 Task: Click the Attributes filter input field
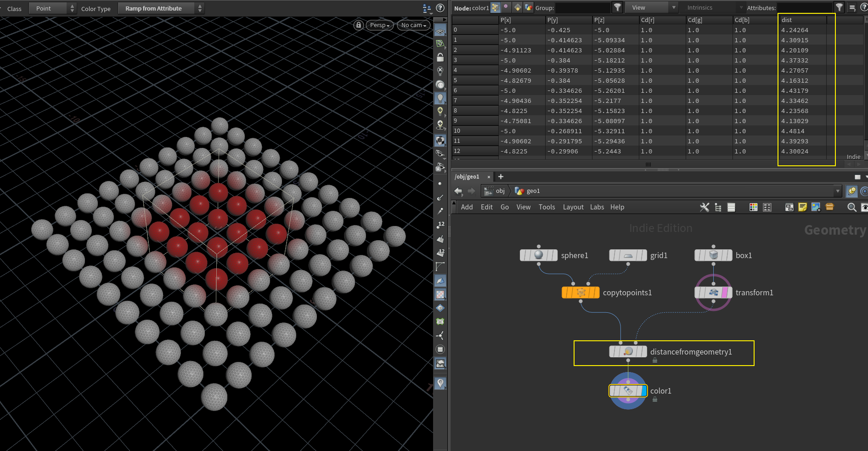click(x=804, y=8)
